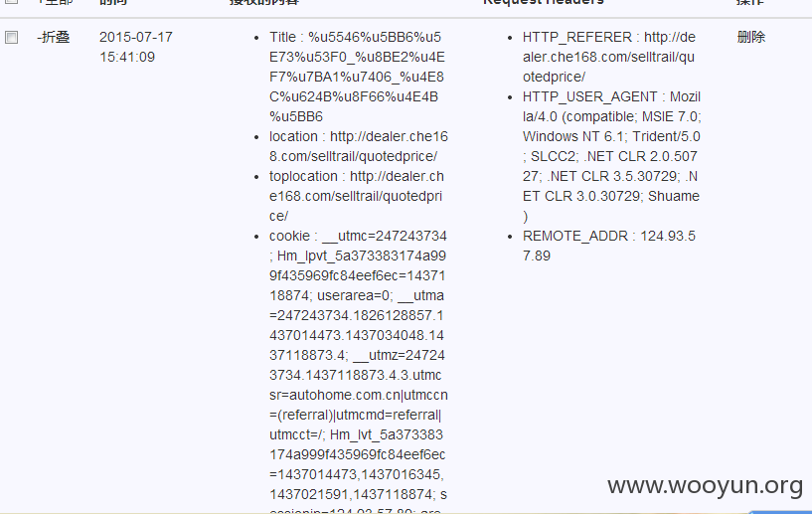Image resolution: width=812 pixels, height=514 pixels.
Task: Click the Request Headers column heading
Action: click(x=544, y=2)
